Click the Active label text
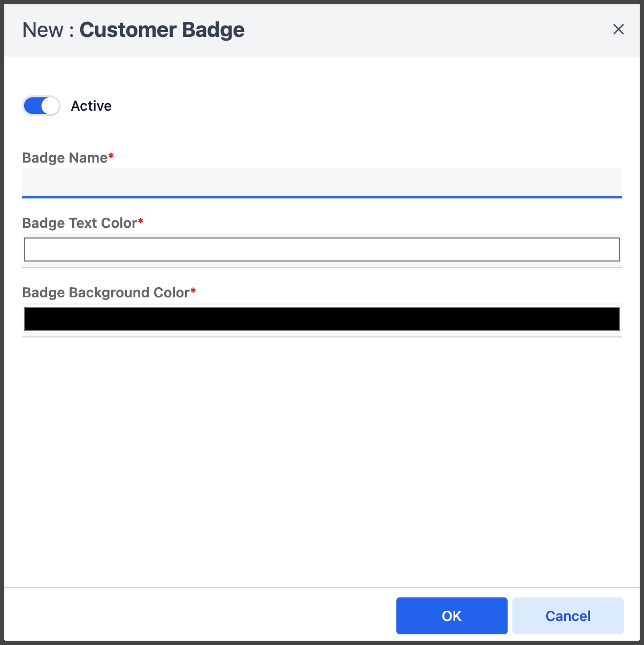 pyautogui.click(x=91, y=106)
